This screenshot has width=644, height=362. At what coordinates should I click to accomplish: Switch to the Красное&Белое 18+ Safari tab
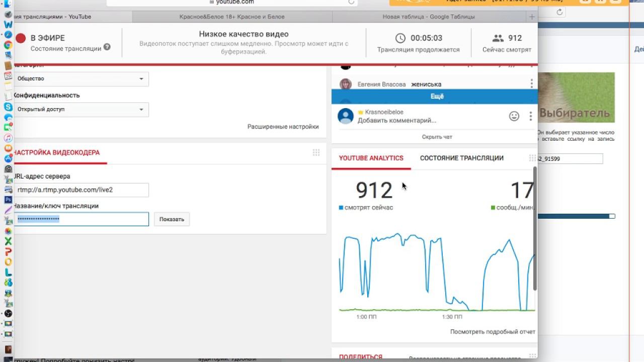232,17
